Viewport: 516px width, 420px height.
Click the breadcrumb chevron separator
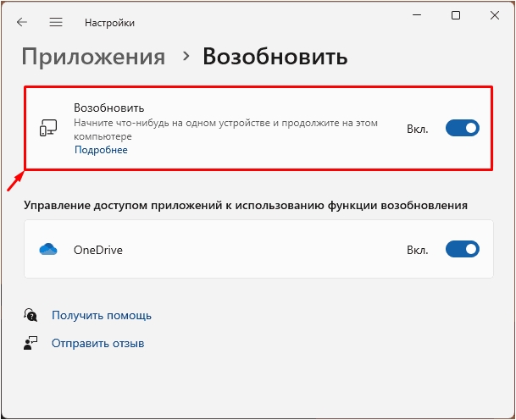(186, 56)
